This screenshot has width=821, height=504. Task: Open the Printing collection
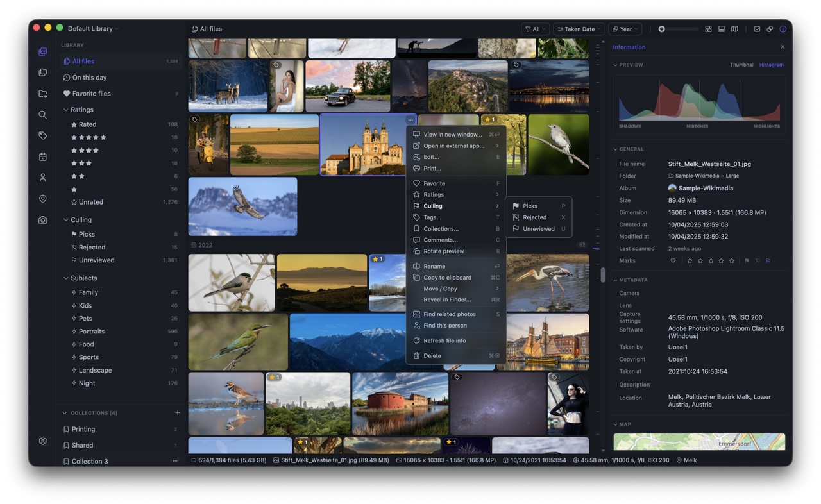[x=121, y=429]
